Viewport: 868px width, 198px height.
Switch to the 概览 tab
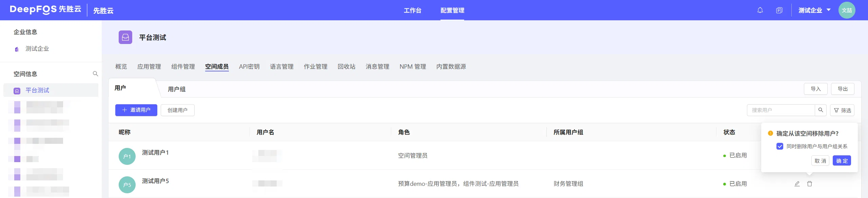(121, 67)
